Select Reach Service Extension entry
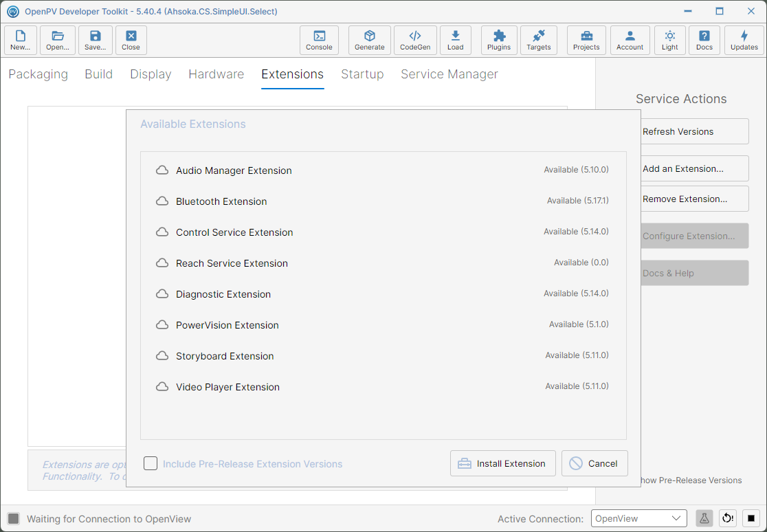 232,263
